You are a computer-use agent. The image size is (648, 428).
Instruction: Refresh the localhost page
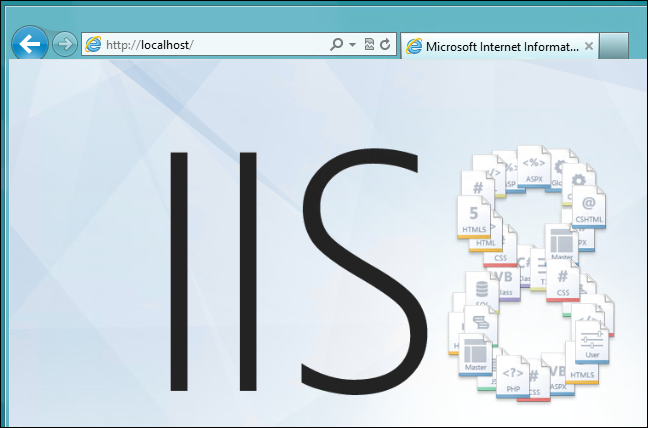(x=385, y=44)
